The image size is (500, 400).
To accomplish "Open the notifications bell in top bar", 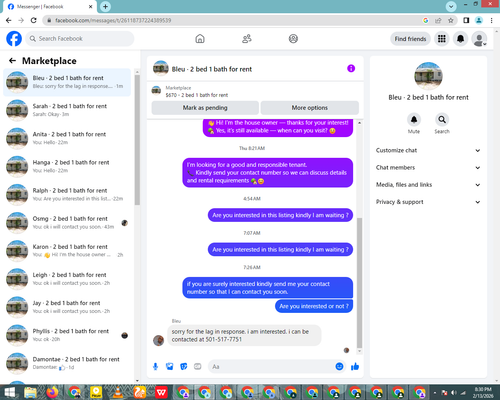I will [x=460, y=39].
